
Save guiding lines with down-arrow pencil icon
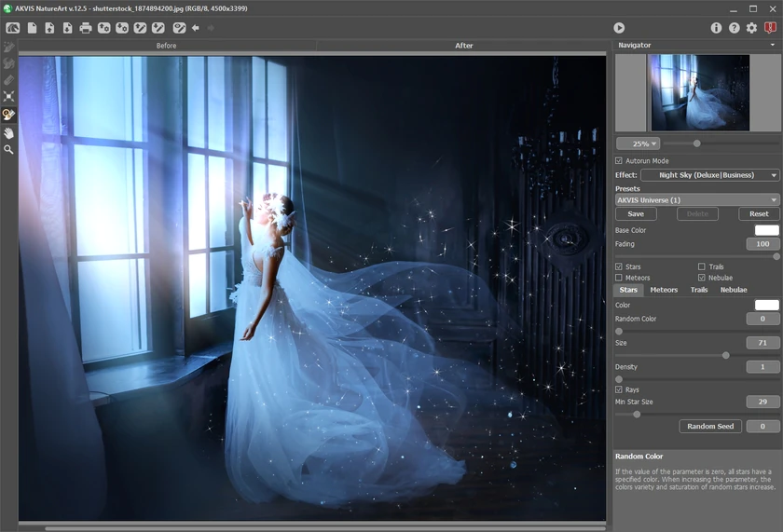pyautogui.click(x=158, y=28)
